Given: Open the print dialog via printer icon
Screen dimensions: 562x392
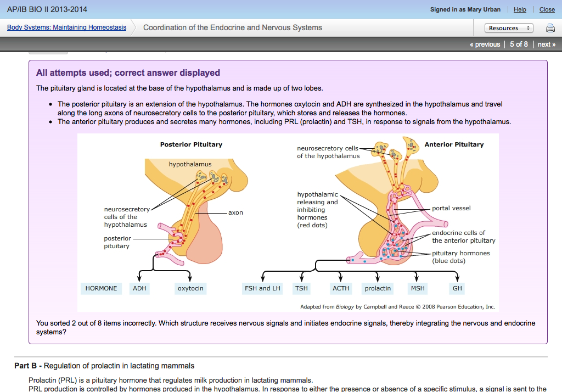Looking at the screenshot, I should click(x=550, y=27).
